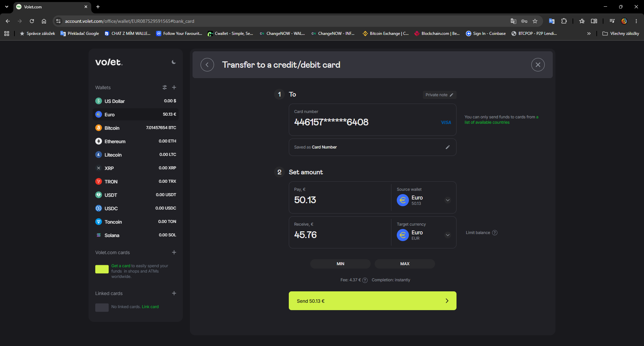644x346 pixels.
Task: Click the Get a card link
Action: click(x=121, y=266)
